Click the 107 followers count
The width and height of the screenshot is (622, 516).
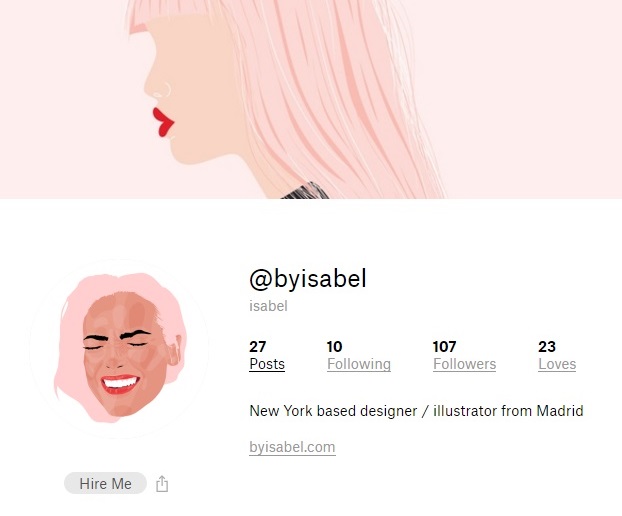coord(444,347)
